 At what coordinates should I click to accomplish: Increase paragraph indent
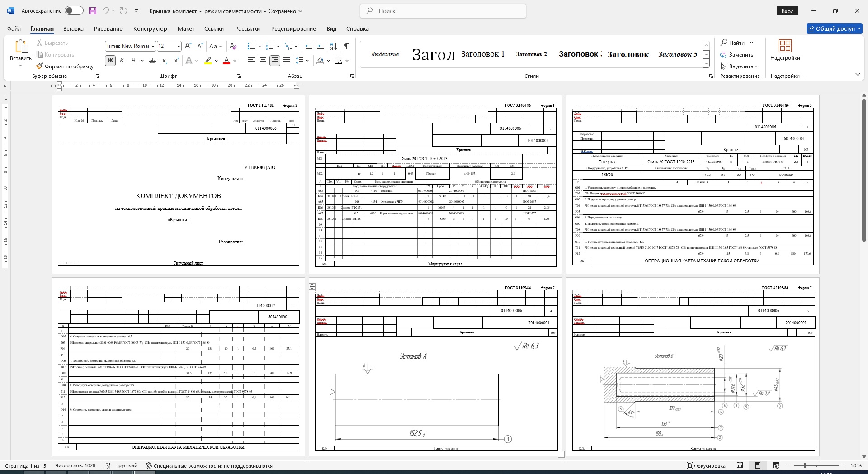pos(321,46)
